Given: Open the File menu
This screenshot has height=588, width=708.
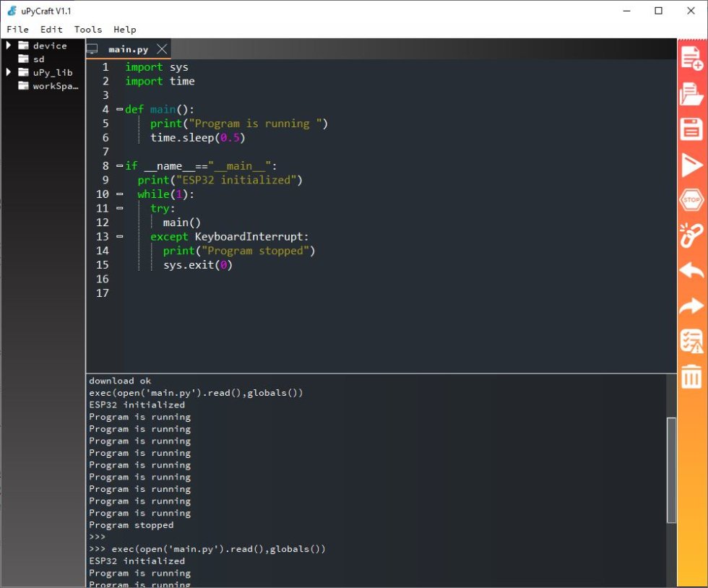Looking at the screenshot, I should pyautogui.click(x=17, y=30).
